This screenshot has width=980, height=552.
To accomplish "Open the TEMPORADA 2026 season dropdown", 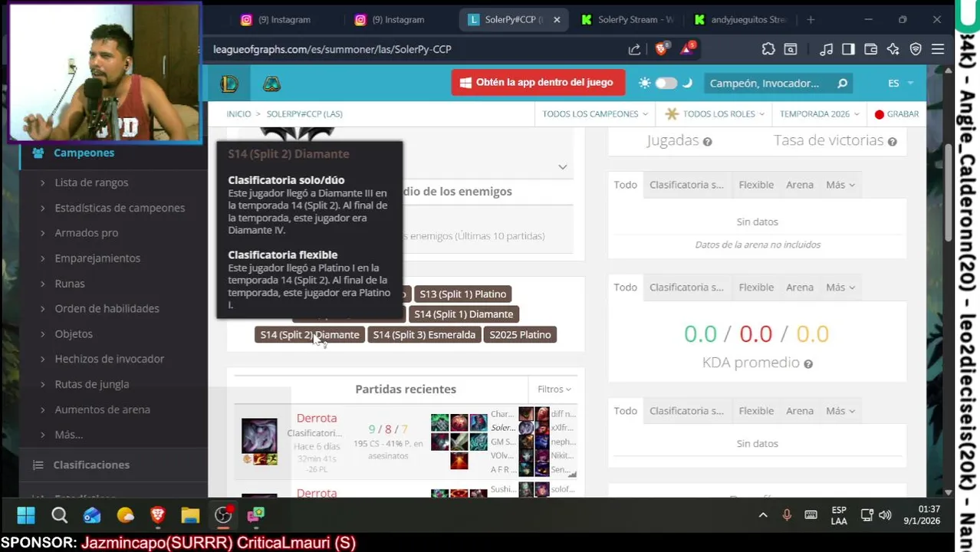I will (x=820, y=114).
